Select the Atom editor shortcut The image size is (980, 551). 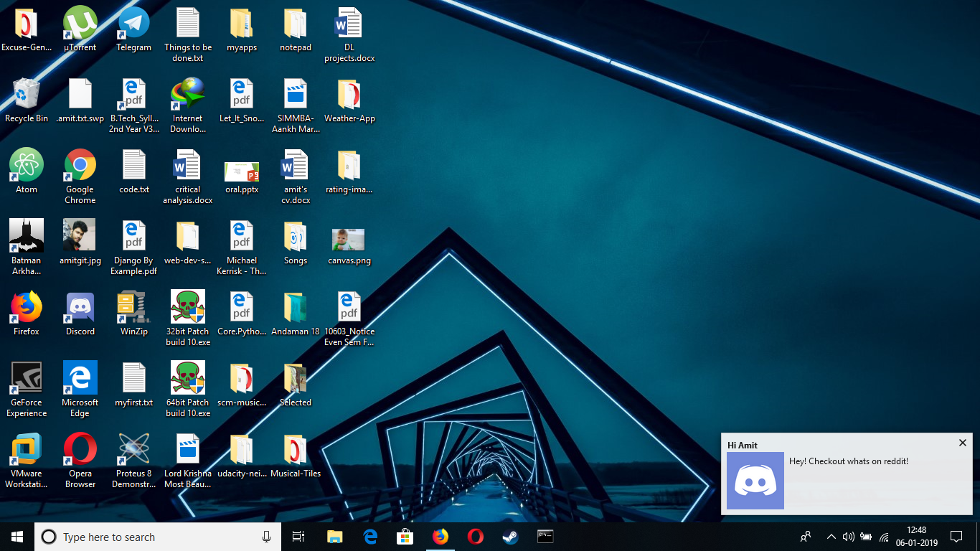pos(27,171)
